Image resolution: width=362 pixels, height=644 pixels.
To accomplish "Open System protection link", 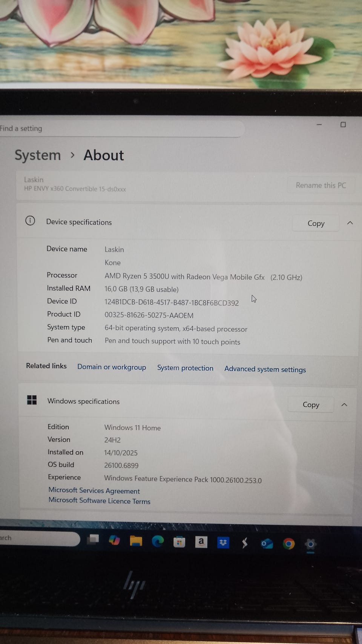I will 185,368.
